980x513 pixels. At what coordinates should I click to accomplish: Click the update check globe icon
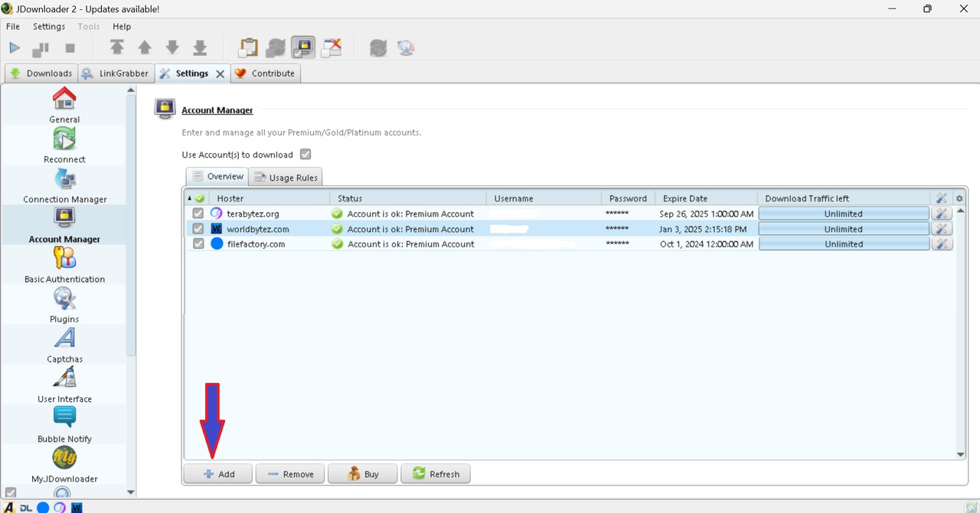pos(406,47)
